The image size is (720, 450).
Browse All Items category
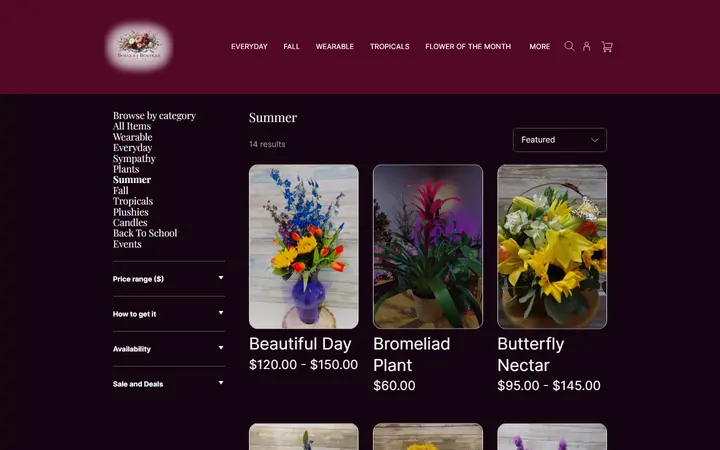point(132,126)
